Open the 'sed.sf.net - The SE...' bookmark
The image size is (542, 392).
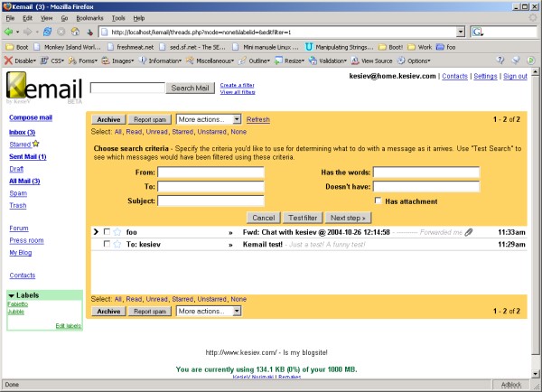tap(193, 47)
